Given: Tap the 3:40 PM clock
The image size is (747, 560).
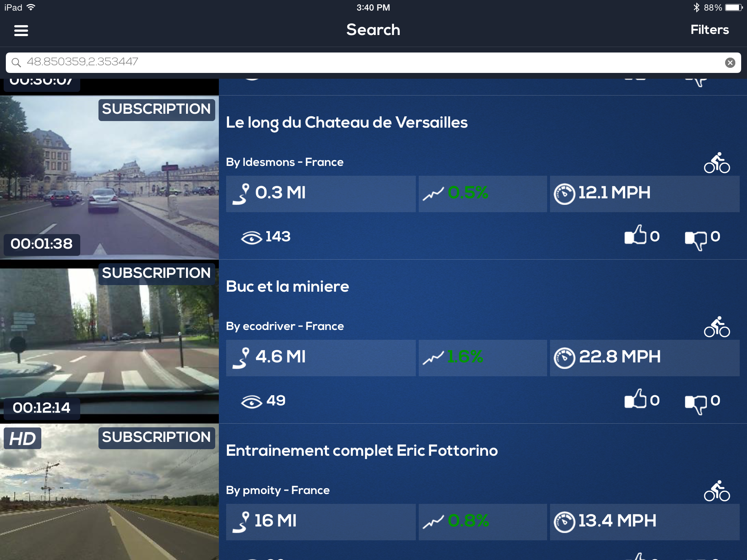Looking at the screenshot, I should click(373, 8).
